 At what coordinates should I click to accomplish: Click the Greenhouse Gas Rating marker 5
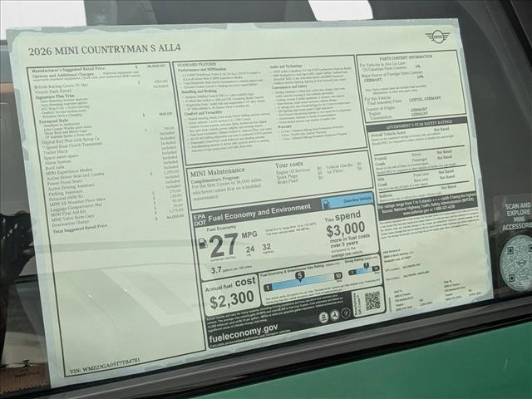[298, 275]
